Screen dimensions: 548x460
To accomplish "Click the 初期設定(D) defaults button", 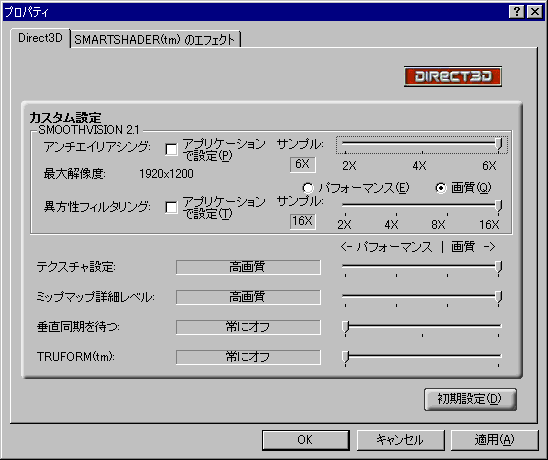I will point(470,399).
